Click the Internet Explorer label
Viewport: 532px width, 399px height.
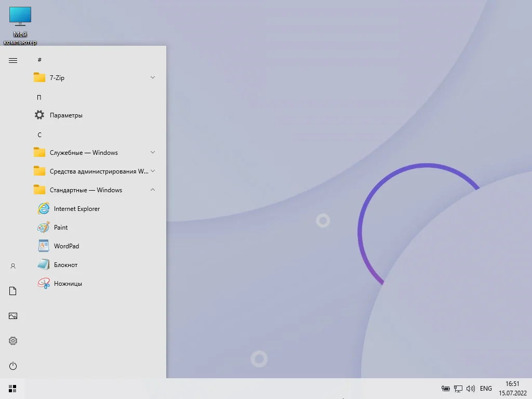[77, 209]
